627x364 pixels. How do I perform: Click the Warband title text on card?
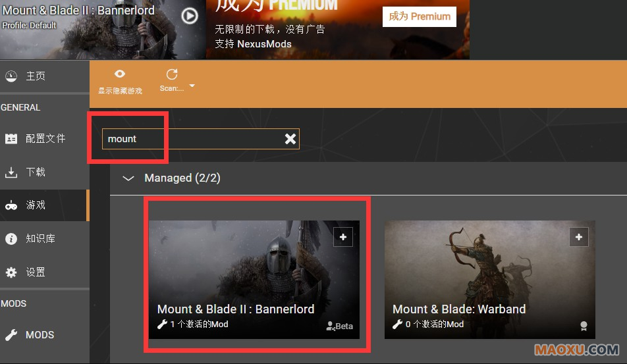coord(459,309)
